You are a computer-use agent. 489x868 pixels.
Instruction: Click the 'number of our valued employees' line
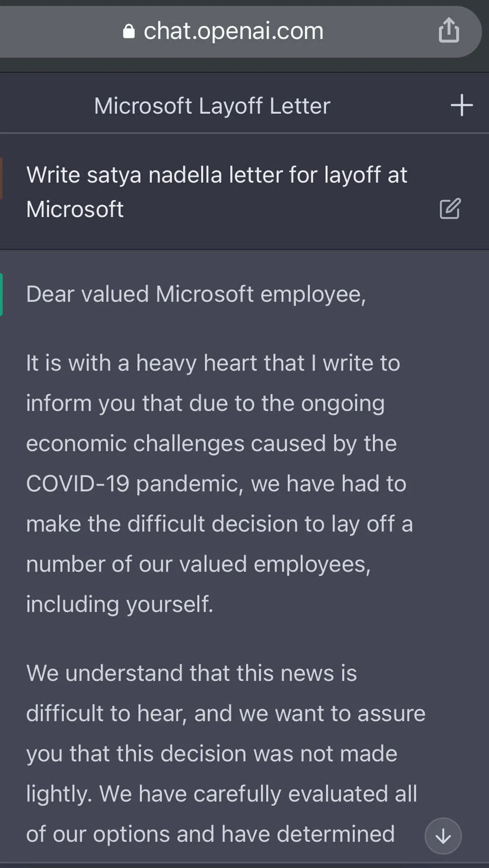tap(198, 564)
